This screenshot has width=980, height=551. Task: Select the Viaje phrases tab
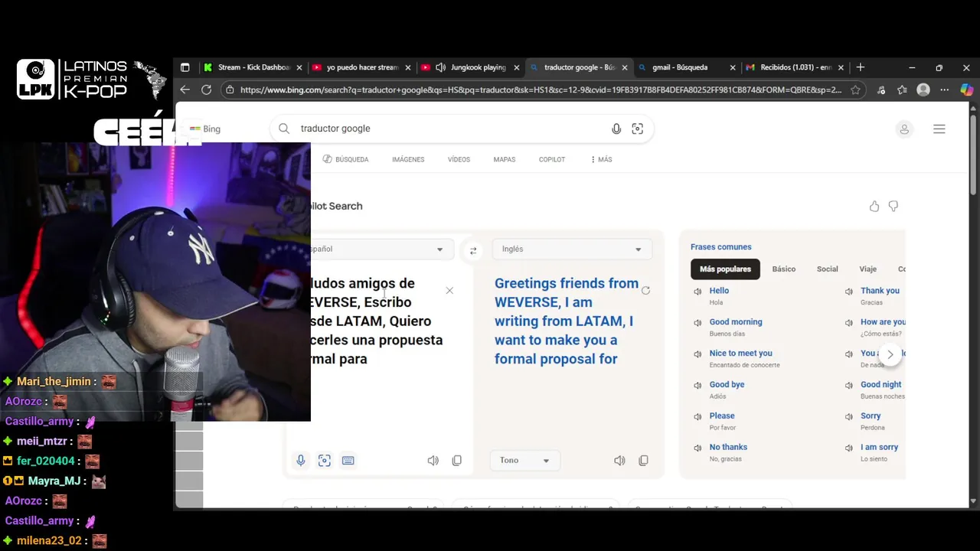pyautogui.click(x=867, y=269)
